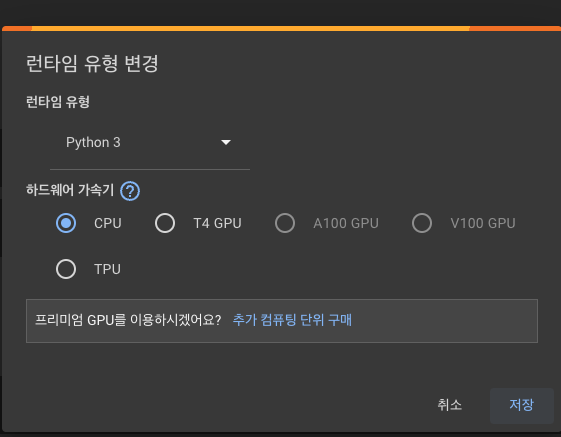Open the Python 3 runtime type dropdown
The width and height of the screenshot is (561, 437).
[150, 142]
